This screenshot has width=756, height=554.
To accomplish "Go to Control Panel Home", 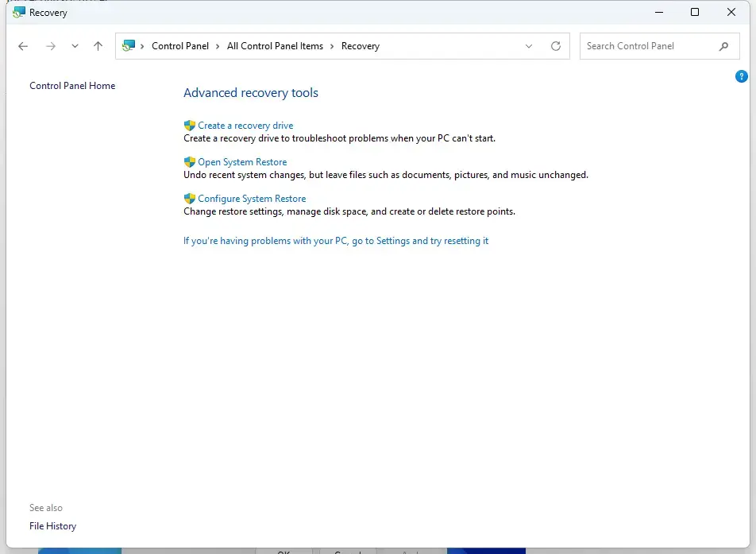I will click(72, 85).
